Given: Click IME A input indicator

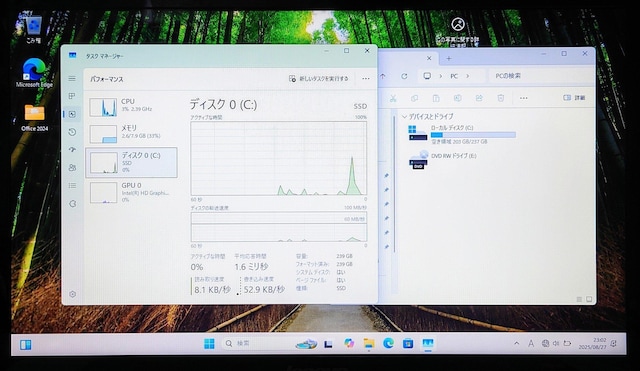Looking at the screenshot, I should coord(531,344).
